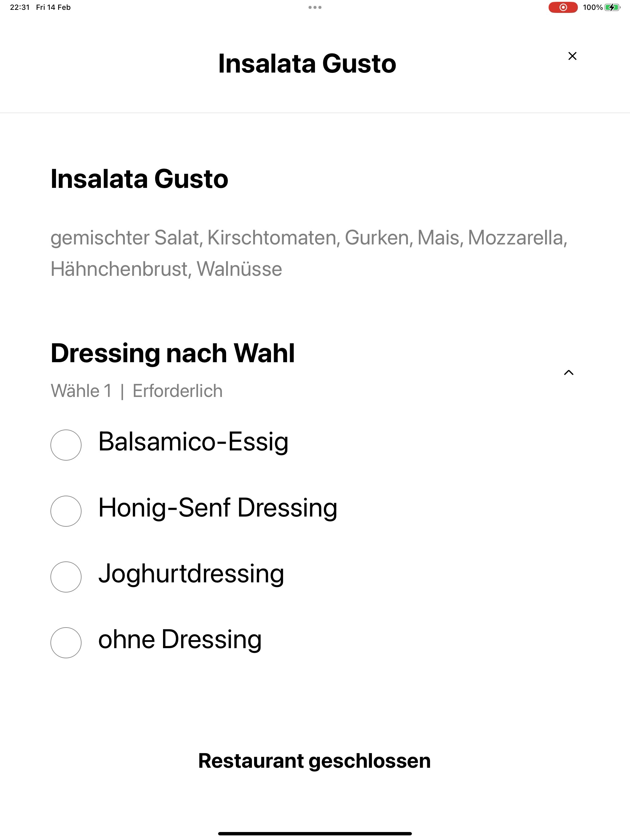Click the Restaurant geschlossen button

(x=315, y=761)
